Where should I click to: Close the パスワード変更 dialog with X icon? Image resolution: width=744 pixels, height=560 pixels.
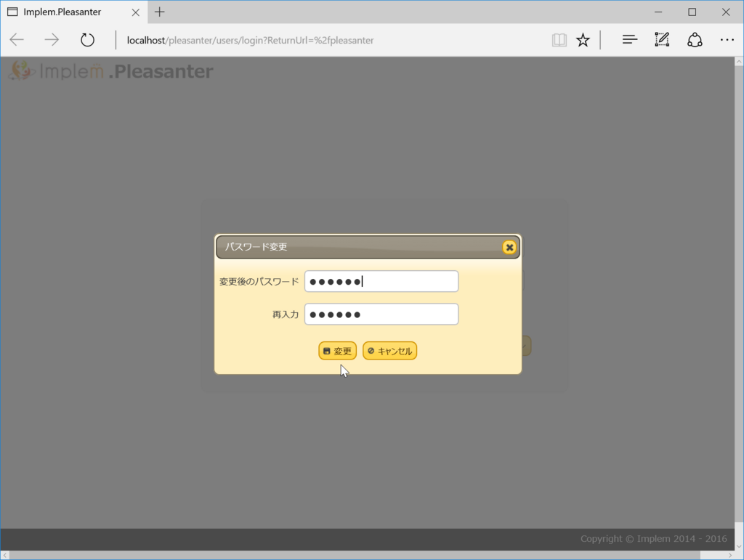pos(509,247)
